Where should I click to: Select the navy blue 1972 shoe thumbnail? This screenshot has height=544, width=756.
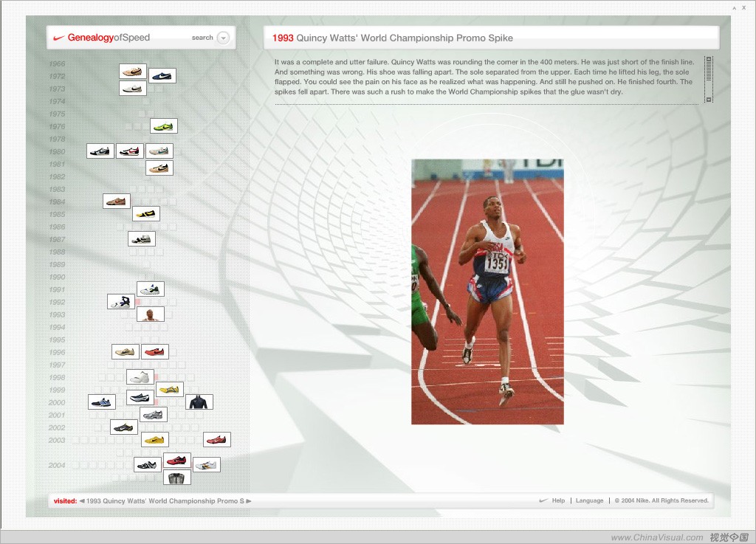point(162,75)
